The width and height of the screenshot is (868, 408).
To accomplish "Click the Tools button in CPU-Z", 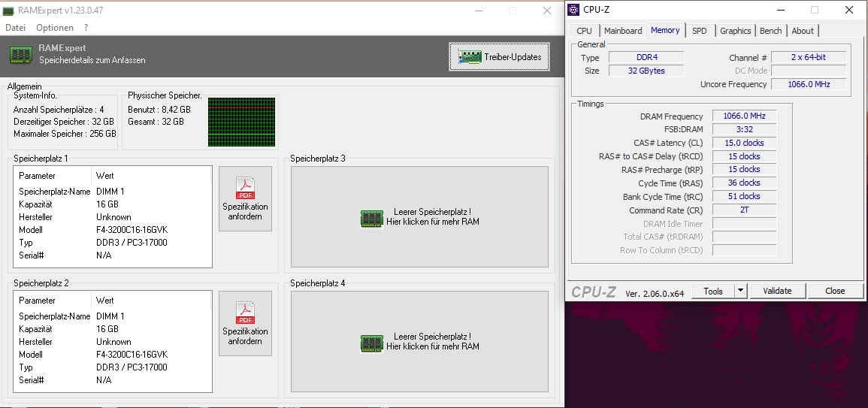I will click(x=713, y=292).
